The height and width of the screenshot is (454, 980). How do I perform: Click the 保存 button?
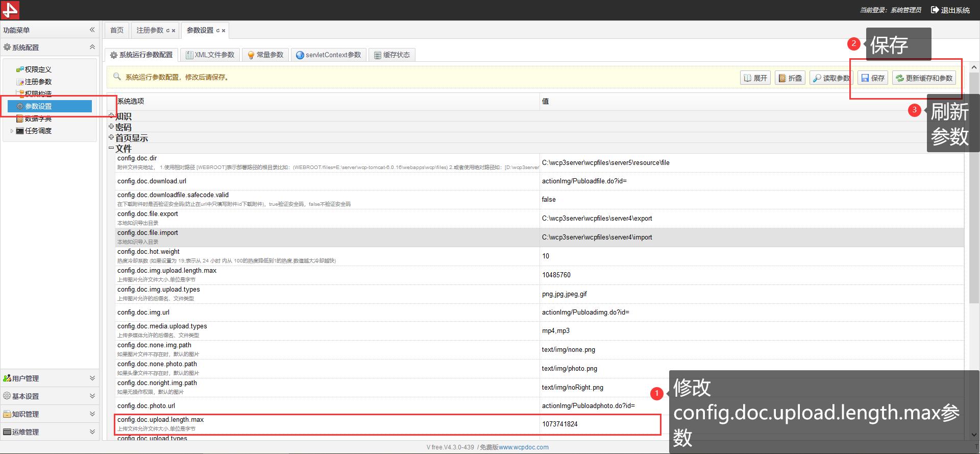pyautogui.click(x=873, y=78)
